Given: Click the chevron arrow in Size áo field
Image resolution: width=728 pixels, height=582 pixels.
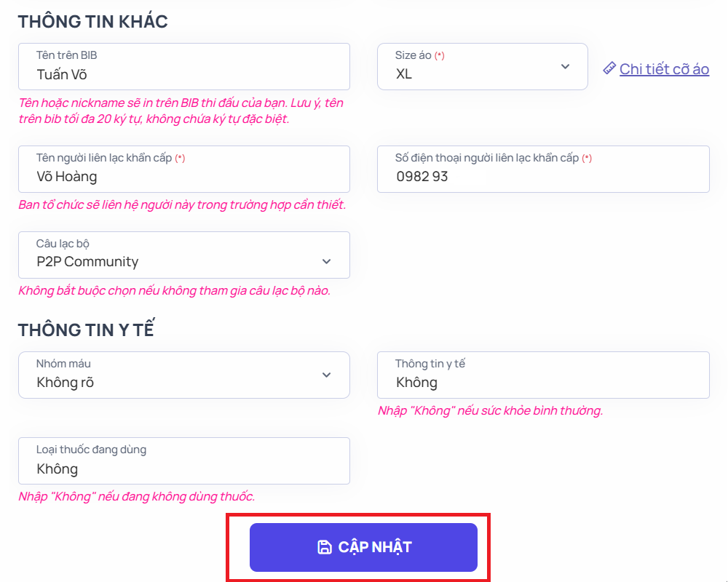Looking at the screenshot, I should (x=565, y=67).
